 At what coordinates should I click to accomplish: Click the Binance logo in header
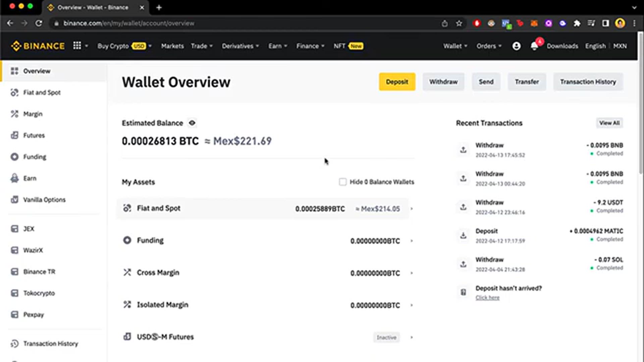coord(38,46)
